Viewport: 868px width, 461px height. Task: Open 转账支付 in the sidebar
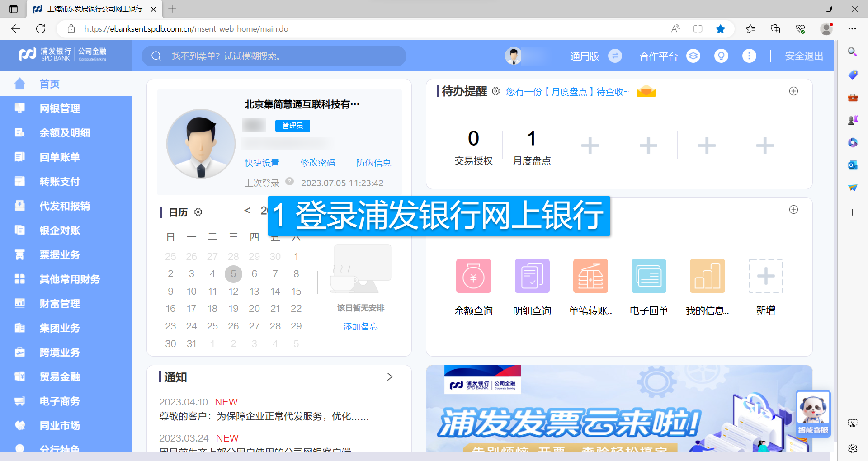point(66,182)
